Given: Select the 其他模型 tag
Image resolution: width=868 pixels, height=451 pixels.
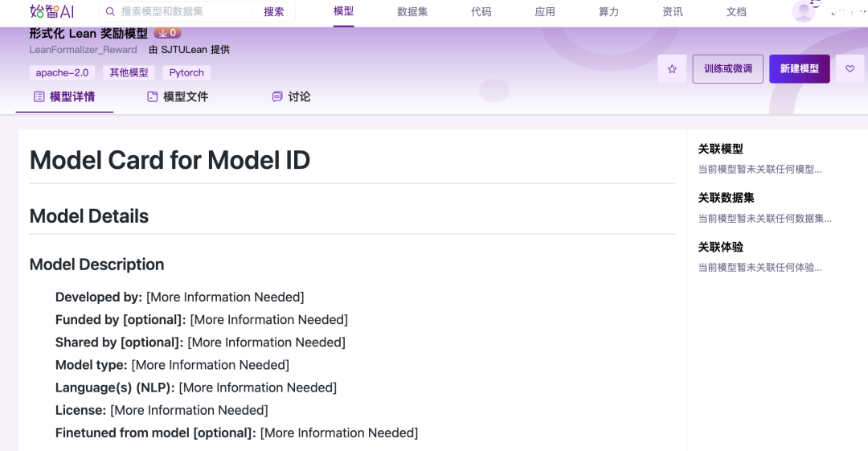Looking at the screenshot, I should [129, 72].
